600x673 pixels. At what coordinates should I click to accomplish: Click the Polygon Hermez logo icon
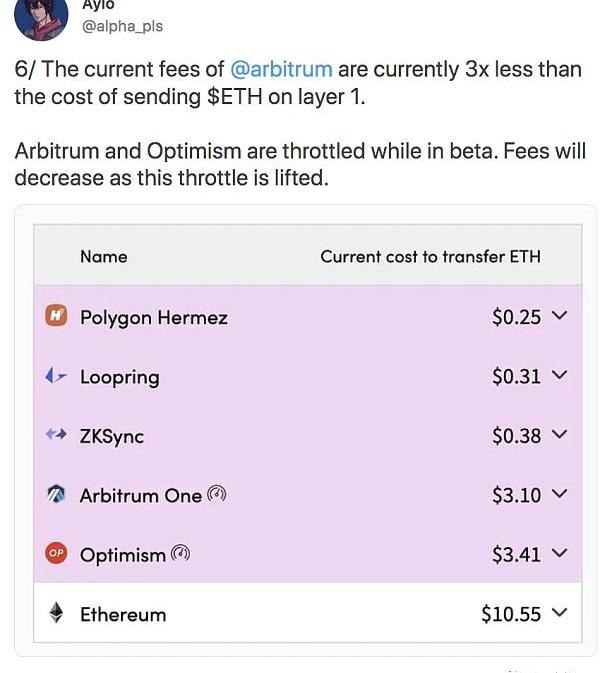click(56, 317)
